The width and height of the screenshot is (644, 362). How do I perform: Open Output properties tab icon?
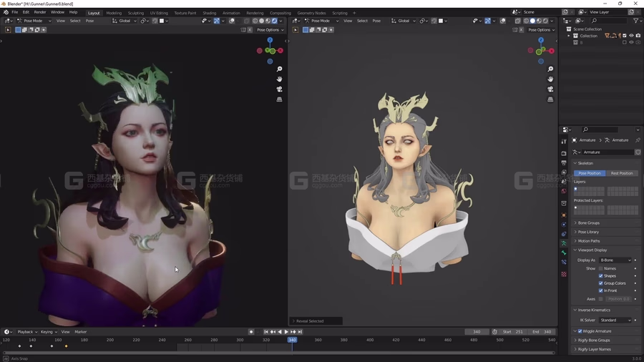tap(564, 163)
